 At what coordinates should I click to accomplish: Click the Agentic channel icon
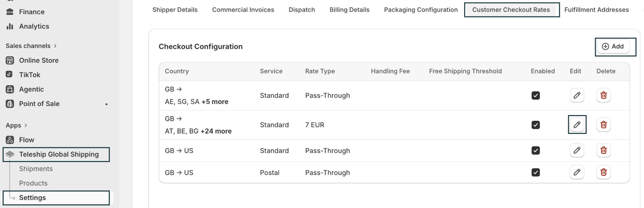(10, 89)
